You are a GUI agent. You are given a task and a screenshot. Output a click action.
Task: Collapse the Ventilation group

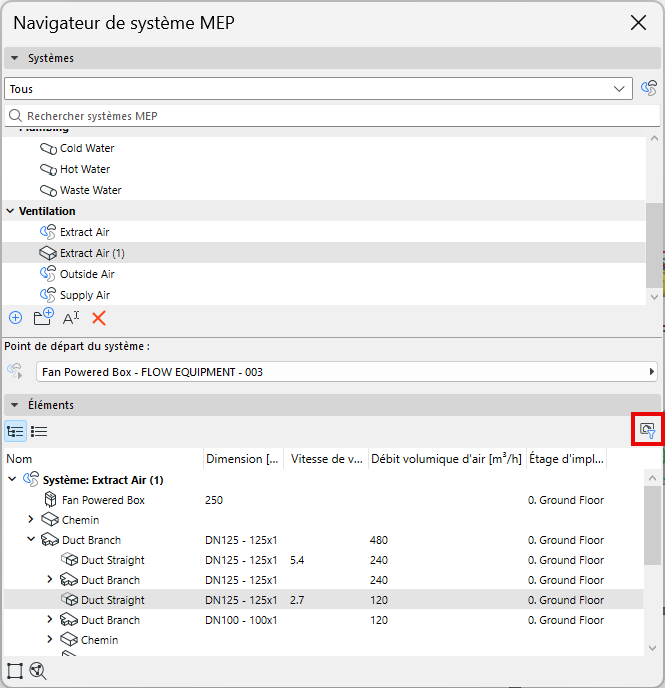coord(10,211)
